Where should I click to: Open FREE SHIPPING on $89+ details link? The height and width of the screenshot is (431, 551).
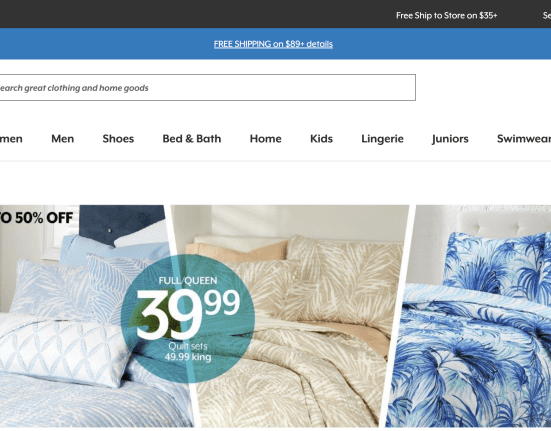click(273, 44)
